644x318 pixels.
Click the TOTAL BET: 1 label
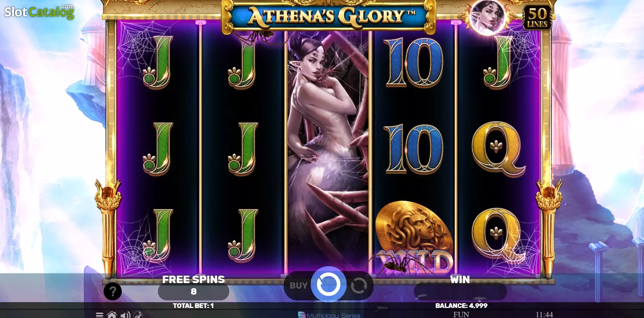pyautogui.click(x=193, y=306)
